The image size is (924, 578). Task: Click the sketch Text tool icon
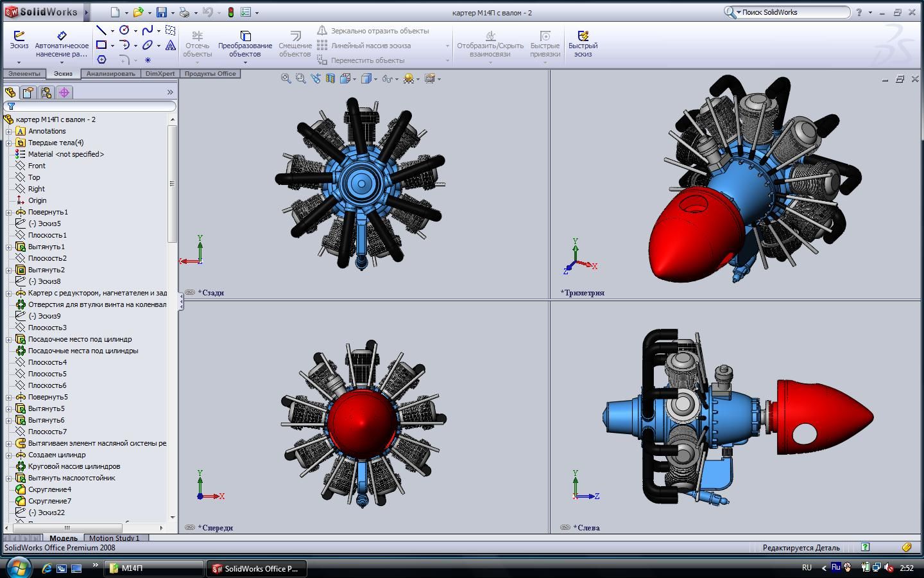(x=170, y=45)
